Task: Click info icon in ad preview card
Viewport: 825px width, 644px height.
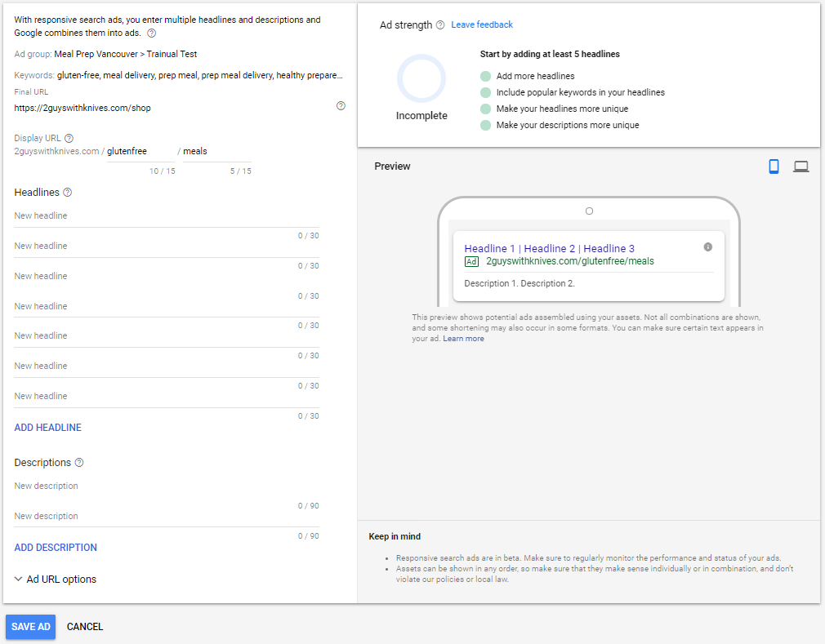Action: [x=707, y=246]
